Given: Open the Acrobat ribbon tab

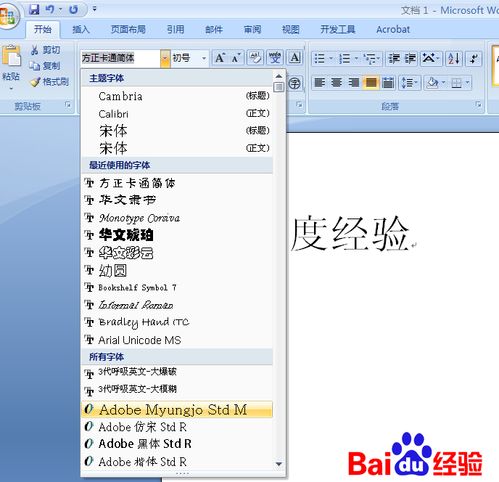Looking at the screenshot, I should pyautogui.click(x=393, y=29).
